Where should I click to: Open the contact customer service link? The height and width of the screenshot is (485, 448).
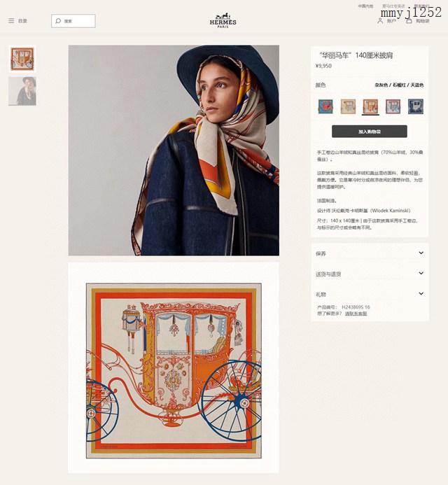pyautogui.click(x=356, y=314)
